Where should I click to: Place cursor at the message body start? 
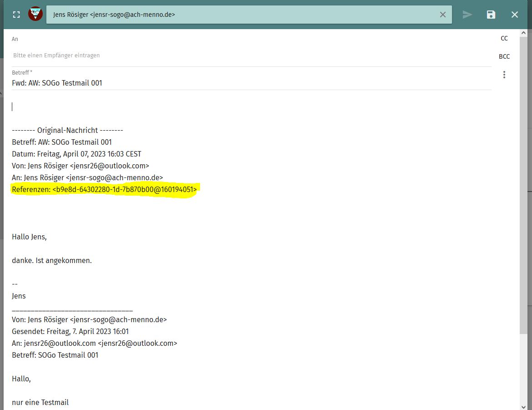(x=12, y=106)
